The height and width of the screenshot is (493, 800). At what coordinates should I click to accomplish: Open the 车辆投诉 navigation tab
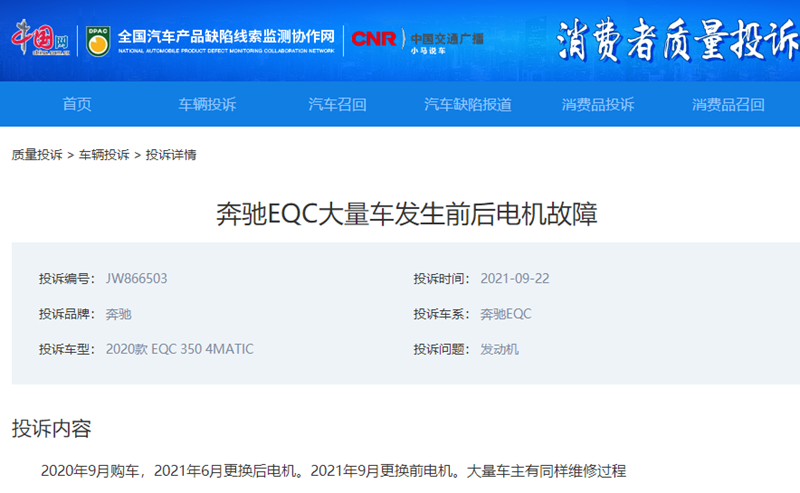tap(207, 104)
